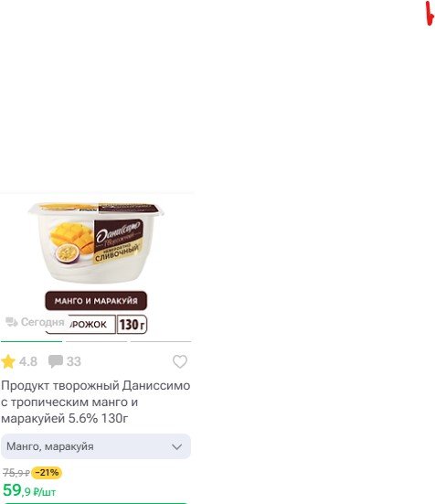Click the 130 г weight badge on image
Image resolution: width=435 pixels, height=504 pixels.
pos(132,325)
